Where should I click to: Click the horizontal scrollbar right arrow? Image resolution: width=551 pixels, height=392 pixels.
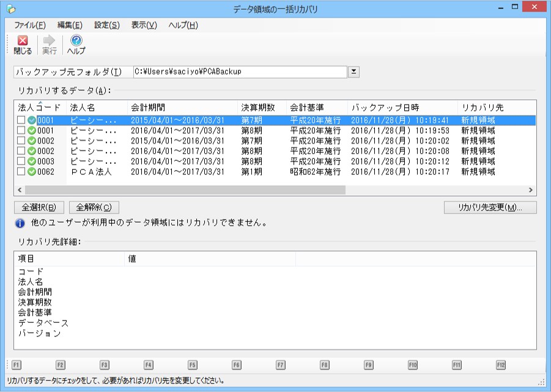pyautogui.click(x=530, y=190)
